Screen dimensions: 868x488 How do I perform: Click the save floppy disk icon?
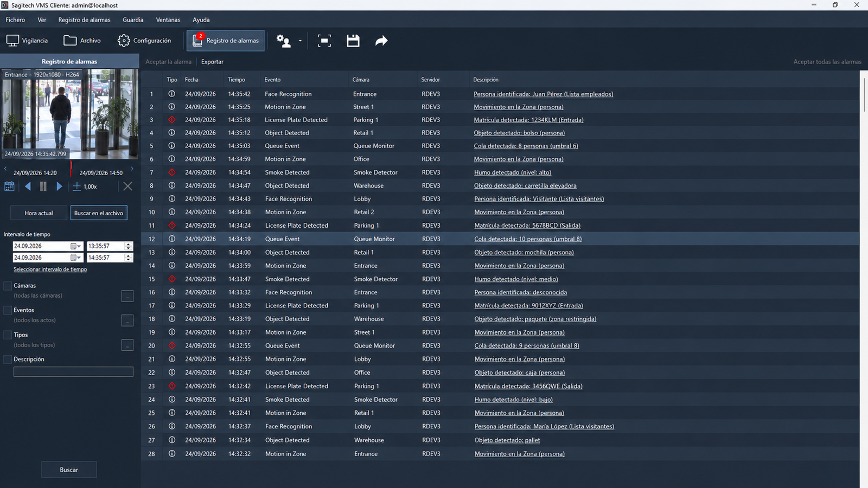click(353, 41)
